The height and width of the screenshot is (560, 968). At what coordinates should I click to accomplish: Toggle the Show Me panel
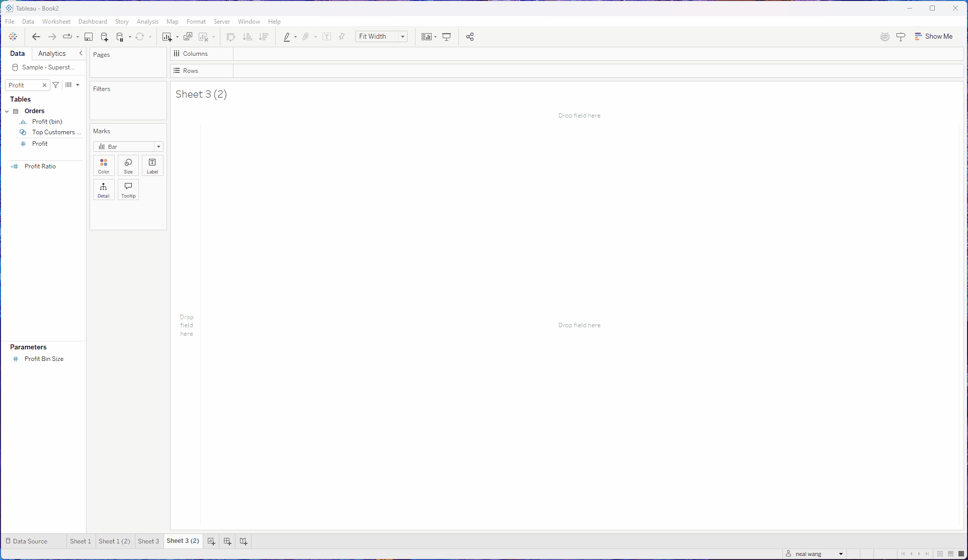point(934,37)
